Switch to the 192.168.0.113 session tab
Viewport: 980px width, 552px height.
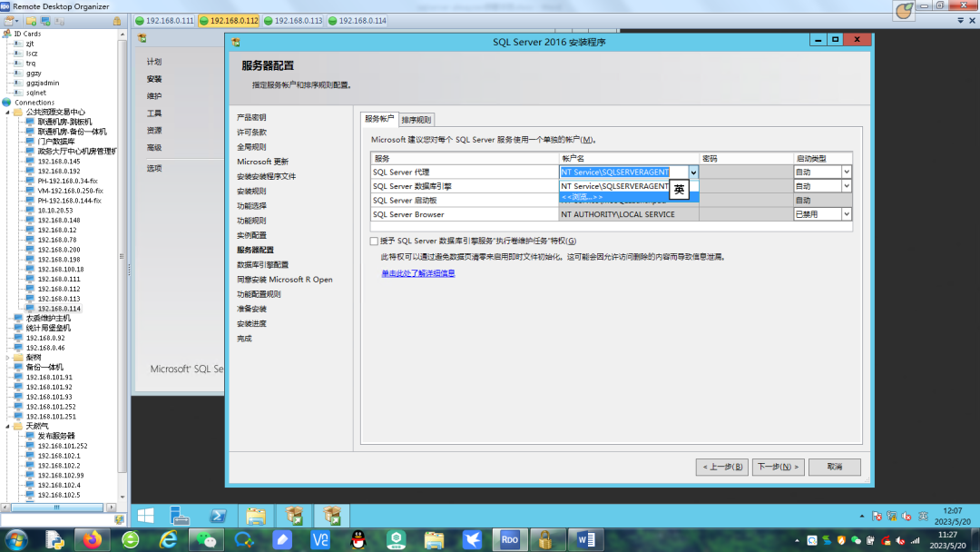point(293,21)
